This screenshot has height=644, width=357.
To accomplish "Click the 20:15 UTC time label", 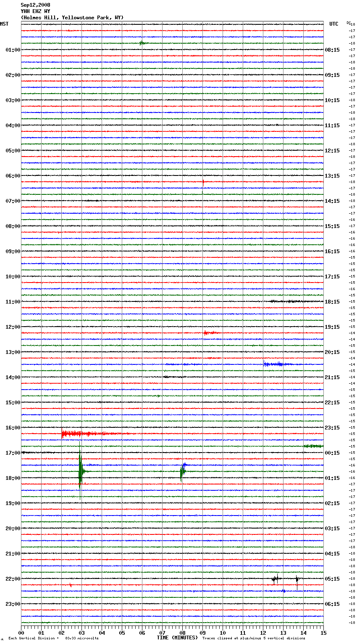I will tap(332, 352).
